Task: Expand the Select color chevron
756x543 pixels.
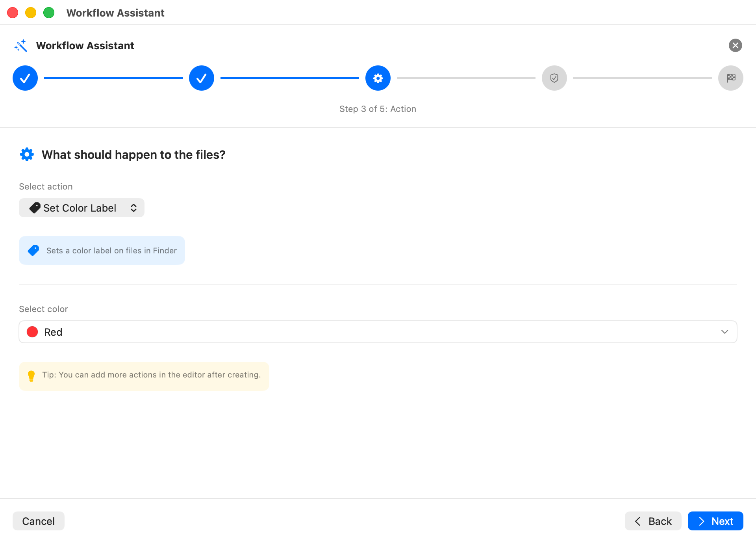Action: 724,332
